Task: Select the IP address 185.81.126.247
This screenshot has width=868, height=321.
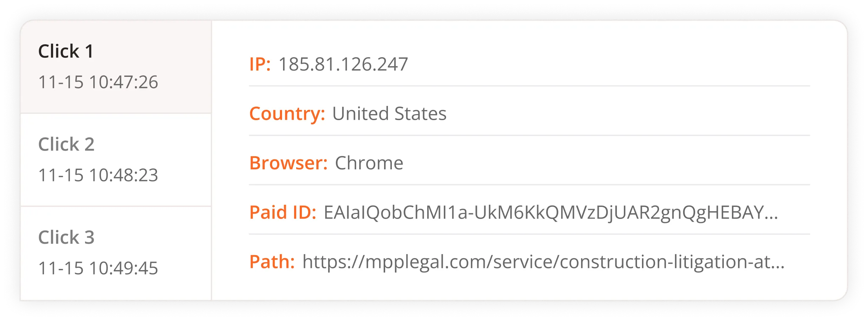Action: click(x=343, y=64)
